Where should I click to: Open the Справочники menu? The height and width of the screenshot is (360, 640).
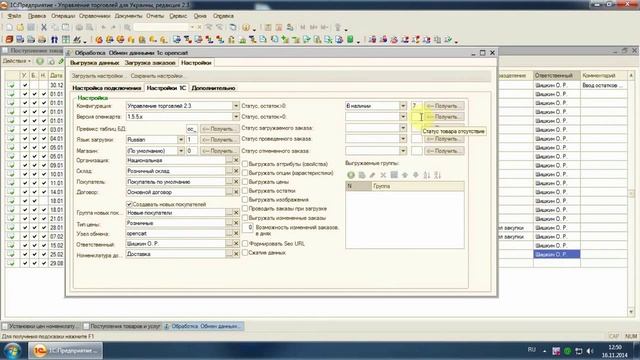coord(95,16)
